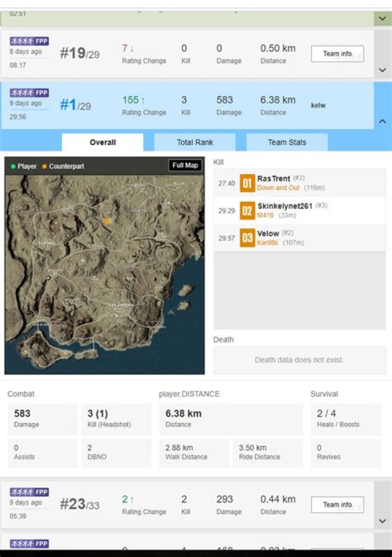Image resolution: width=392 pixels, height=557 pixels.
Task: Click the 155 rating change value
Action: pyautogui.click(x=131, y=100)
